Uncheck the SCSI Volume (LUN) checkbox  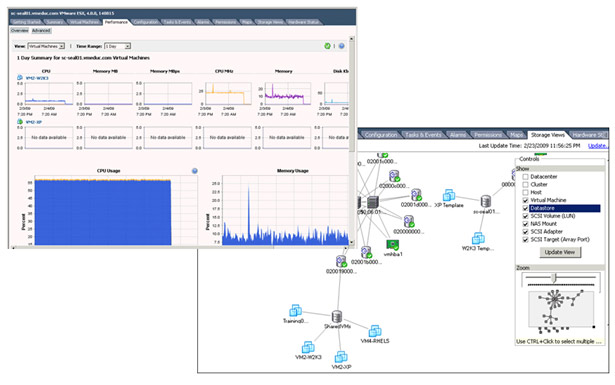coord(526,216)
